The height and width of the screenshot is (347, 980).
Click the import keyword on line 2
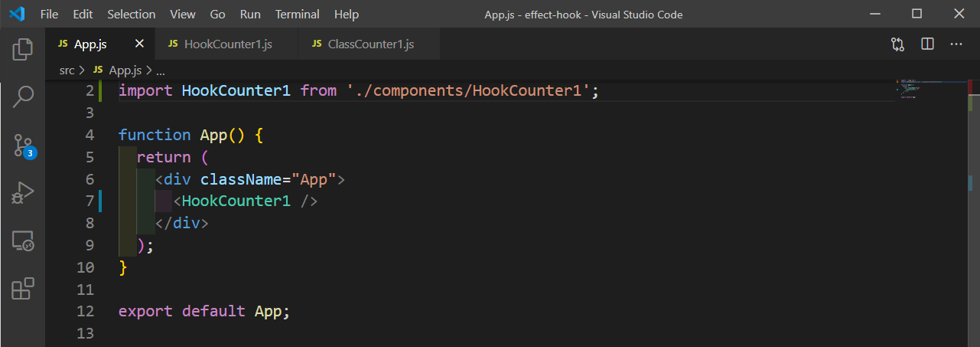(x=145, y=90)
